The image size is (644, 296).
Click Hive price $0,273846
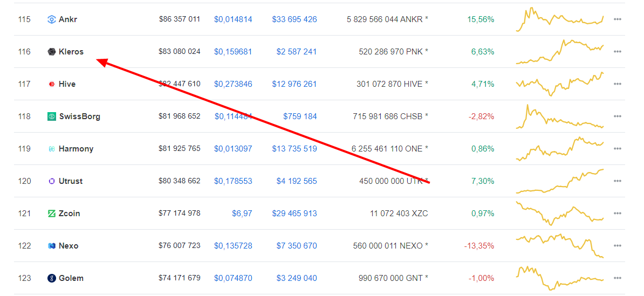(x=233, y=84)
